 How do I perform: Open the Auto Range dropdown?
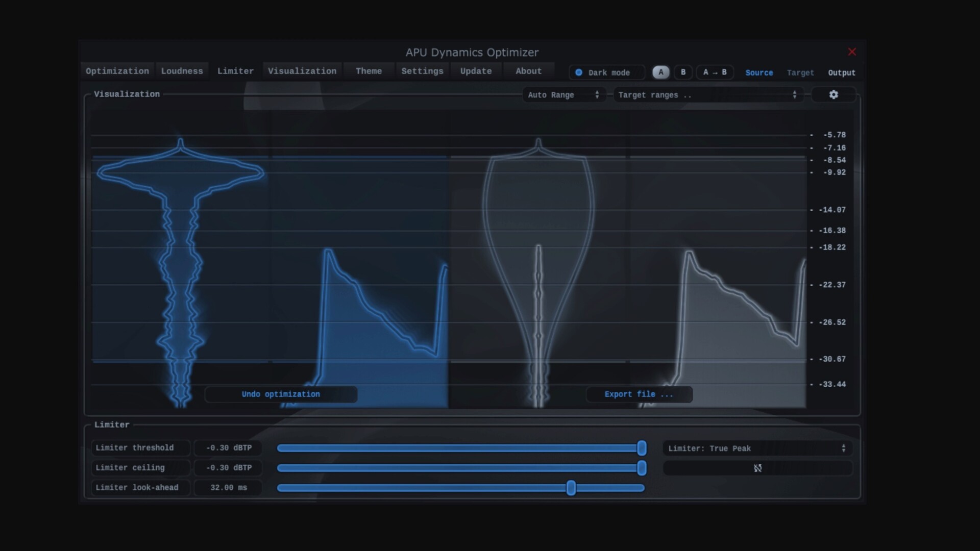(563, 94)
